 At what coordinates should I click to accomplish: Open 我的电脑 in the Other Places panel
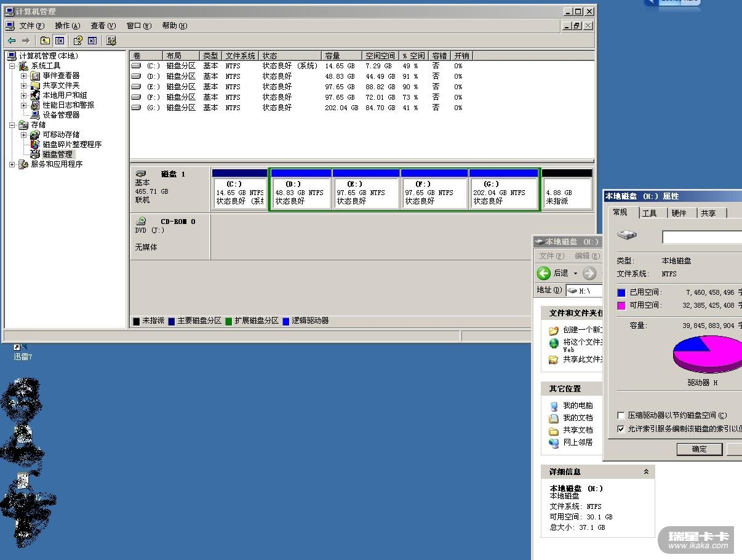coord(578,406)
